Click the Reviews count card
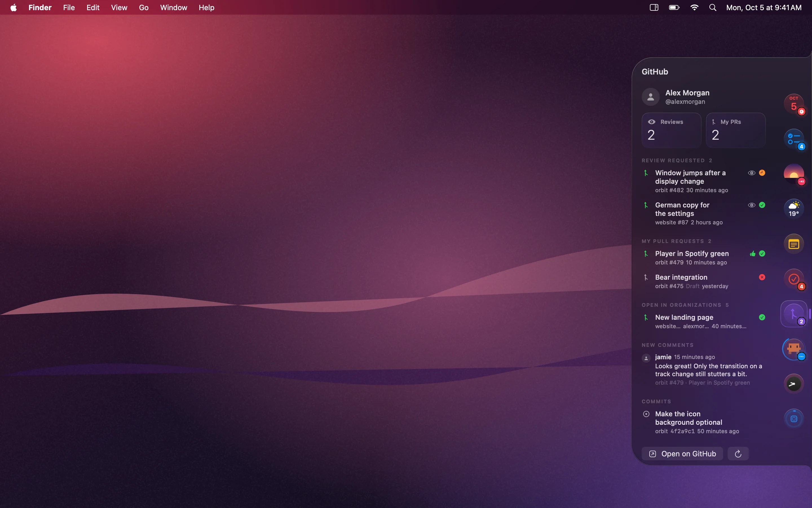The height and width of the screenshot is (508, 812). 671,130
